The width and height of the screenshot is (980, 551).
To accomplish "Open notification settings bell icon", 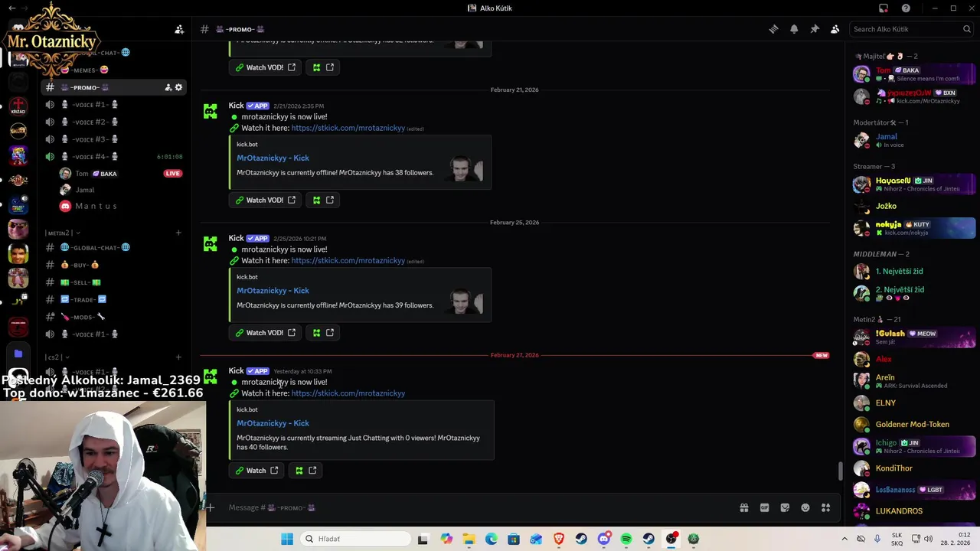I will [794, 29].
